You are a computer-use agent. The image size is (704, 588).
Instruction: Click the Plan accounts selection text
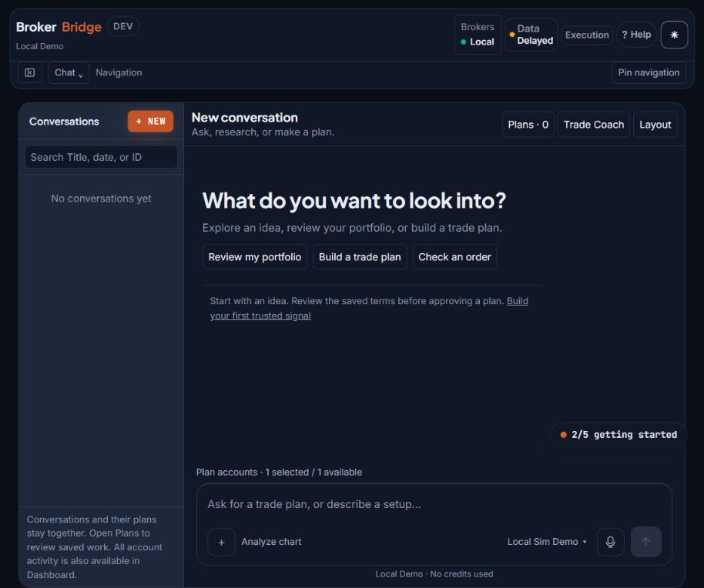point(279,473)
